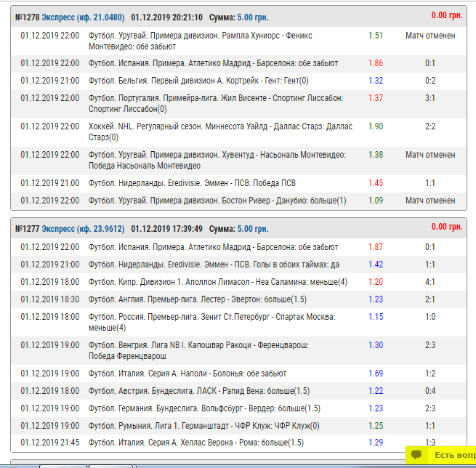Click the 1.23 odds for Лестер - Эвертон
This screenshot has width=476, height=468.
point(376,299)
